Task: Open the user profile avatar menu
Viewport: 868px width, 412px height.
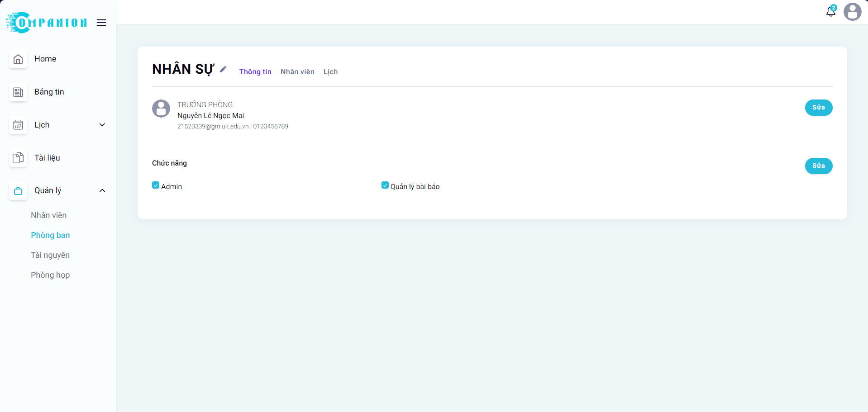Action: (853, 12)
